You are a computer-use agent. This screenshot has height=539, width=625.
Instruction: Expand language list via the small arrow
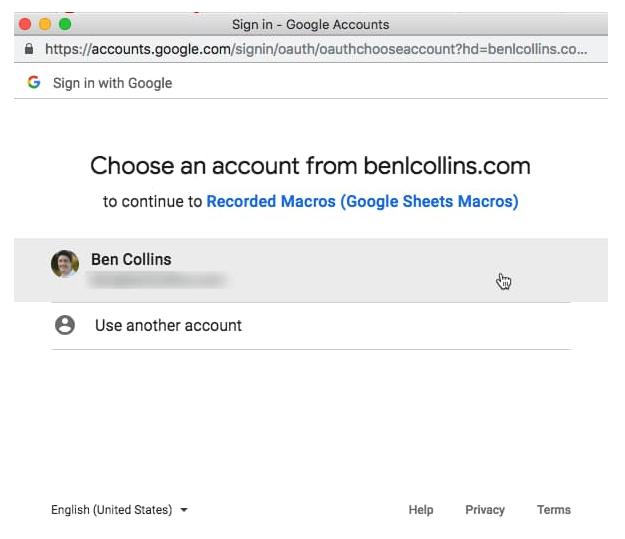coord(184,510)
